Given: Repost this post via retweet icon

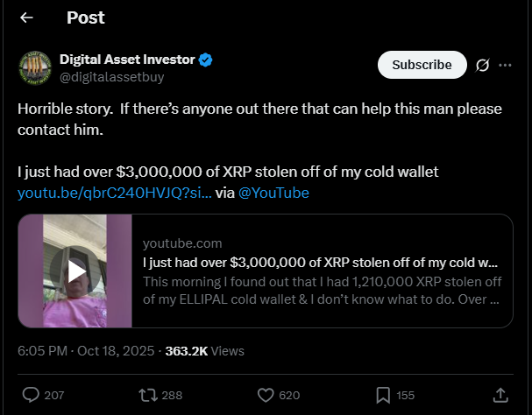Looking at the screenshot, I should [149, 395].
